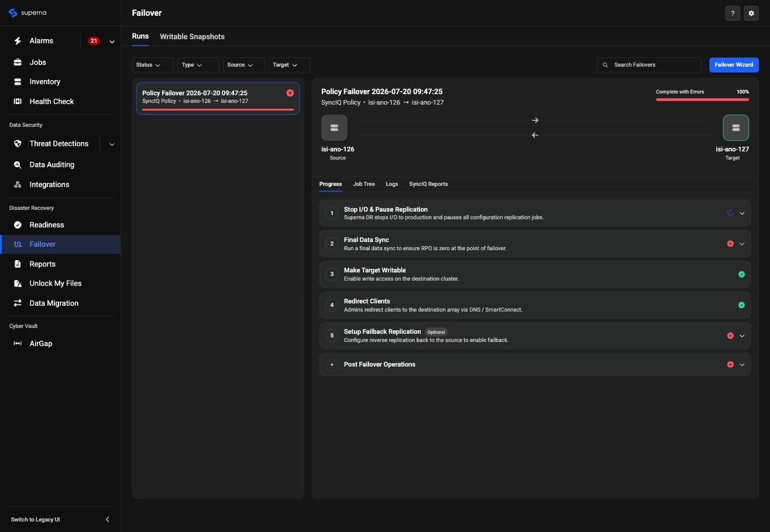Click the Threat Detections shield icon
770x532 pixels.
(x=18, y=144)
